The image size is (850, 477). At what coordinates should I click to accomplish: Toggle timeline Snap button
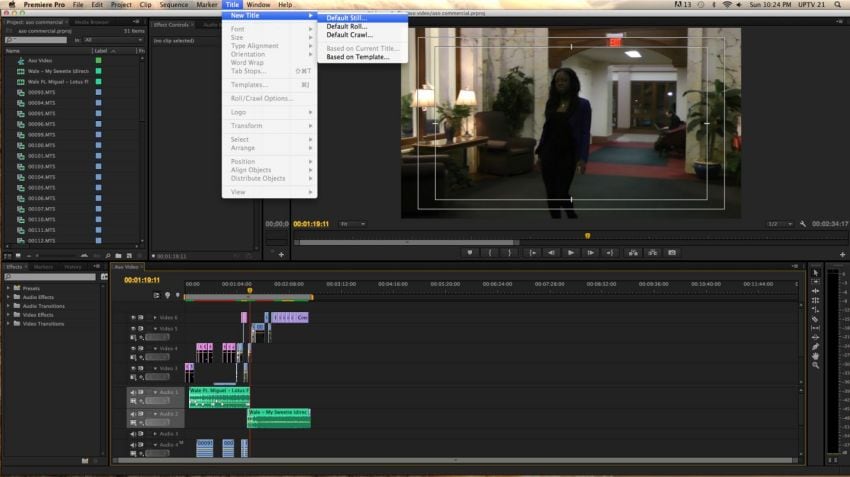156,295
